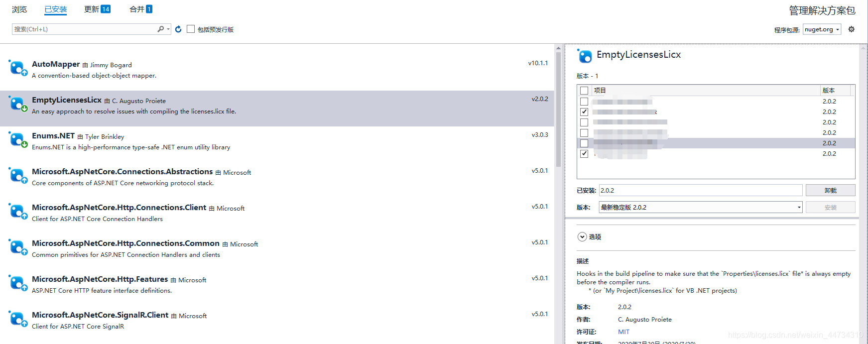Click the Microsoft.AspNetCore.Http.Features package icon
This screenshot has height=344, width=868.
[x=17, y=283]
